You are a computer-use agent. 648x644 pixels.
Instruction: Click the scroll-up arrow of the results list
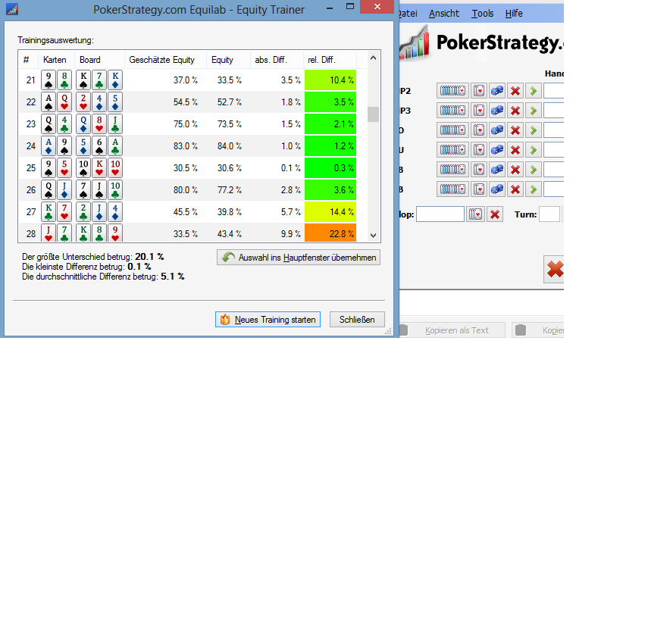click(x=373, y=58)
